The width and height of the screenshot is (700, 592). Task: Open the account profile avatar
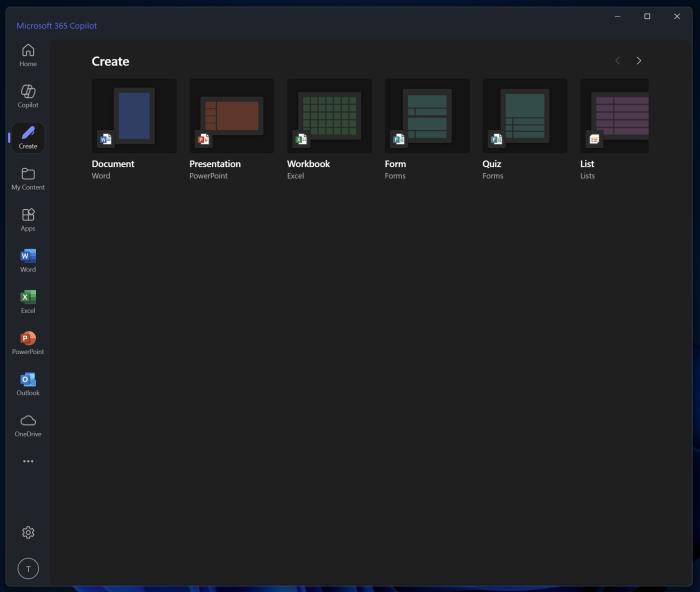click(x=28, y=569)
